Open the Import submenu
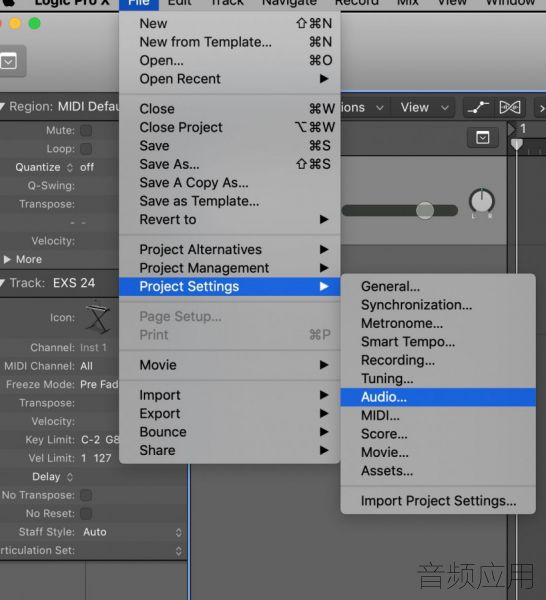This screenshot has width=546, height=600. [230, 395]
